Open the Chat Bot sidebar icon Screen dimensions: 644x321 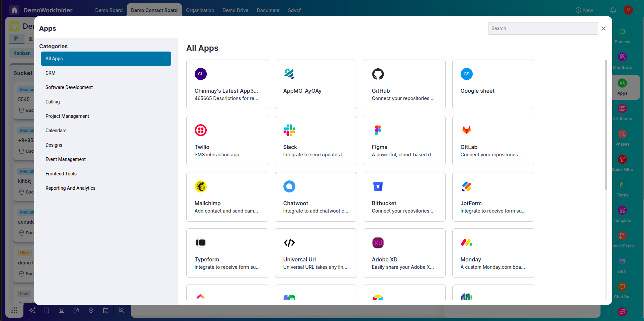(622, 287)
